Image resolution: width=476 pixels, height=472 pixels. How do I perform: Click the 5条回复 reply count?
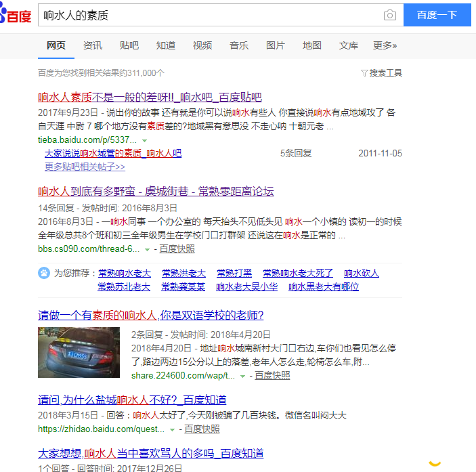click(x=296, y=153)
